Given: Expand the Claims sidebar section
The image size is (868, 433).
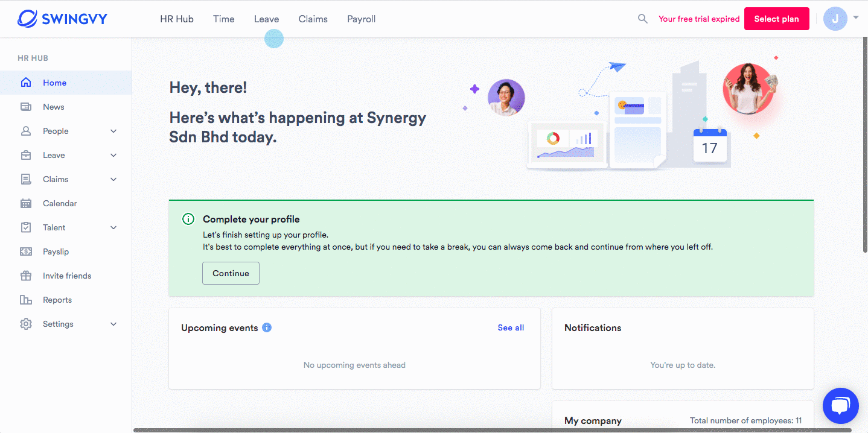Looking at the screenshot, I should tap(113, 179).
